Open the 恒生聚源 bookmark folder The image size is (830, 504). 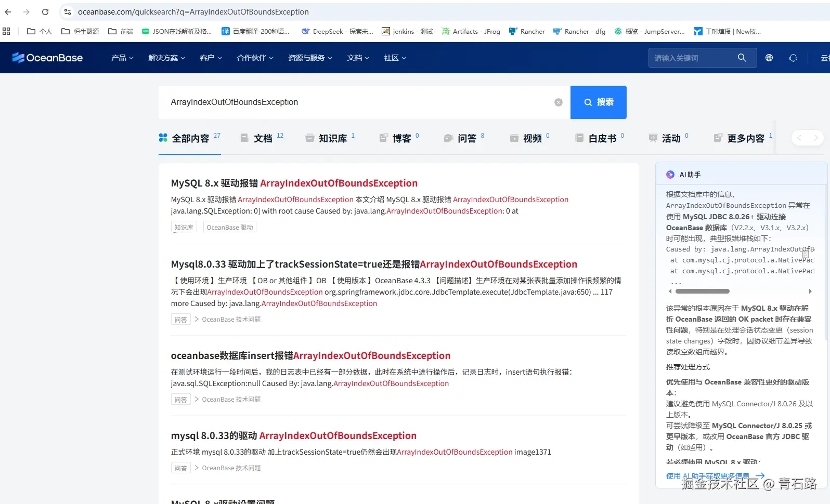[80, 31]
